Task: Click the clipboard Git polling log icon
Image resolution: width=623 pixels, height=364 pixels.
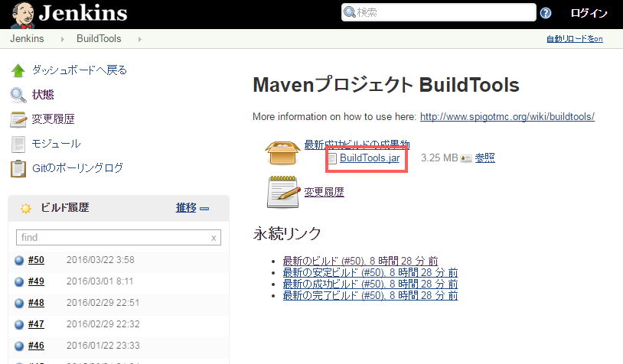Action: pyautogui.click(x=18, y=168)
